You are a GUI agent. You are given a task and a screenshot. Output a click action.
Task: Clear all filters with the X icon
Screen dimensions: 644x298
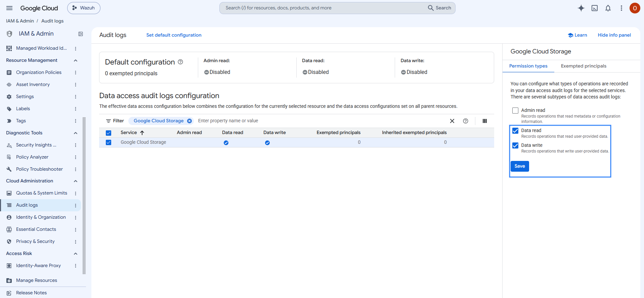coord(452,121)
